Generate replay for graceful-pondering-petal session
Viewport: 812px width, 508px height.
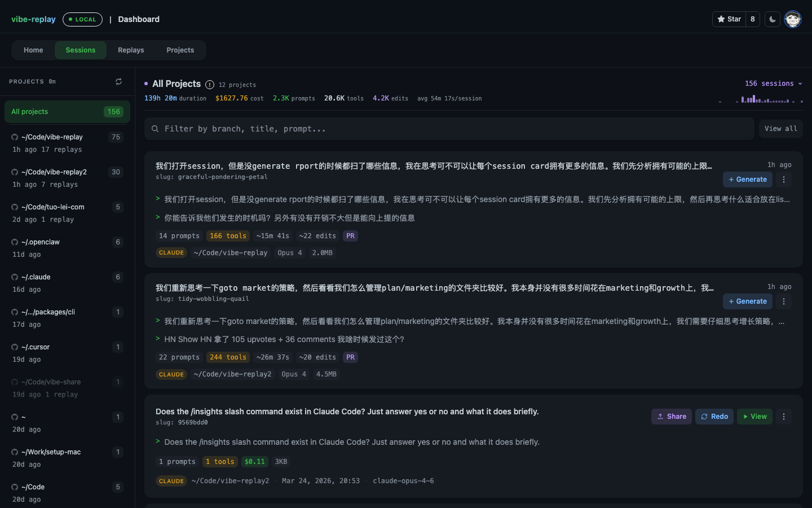pyautogui.click(x=748, y=179)
